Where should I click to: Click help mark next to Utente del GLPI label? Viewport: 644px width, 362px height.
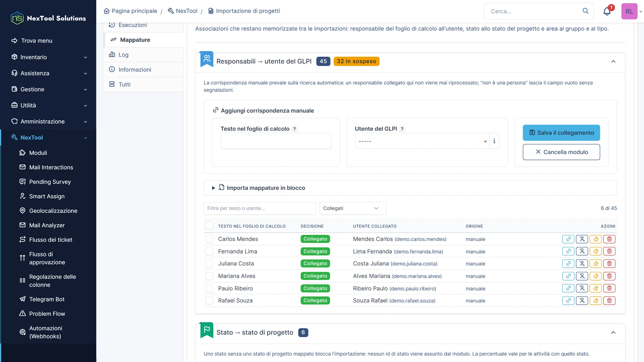point(402,129)
